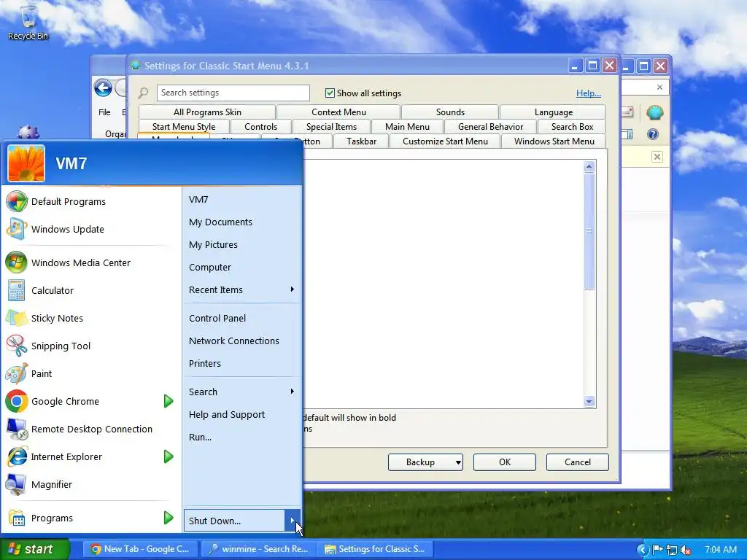Click Run... in start menu

(x=242, y=437)
